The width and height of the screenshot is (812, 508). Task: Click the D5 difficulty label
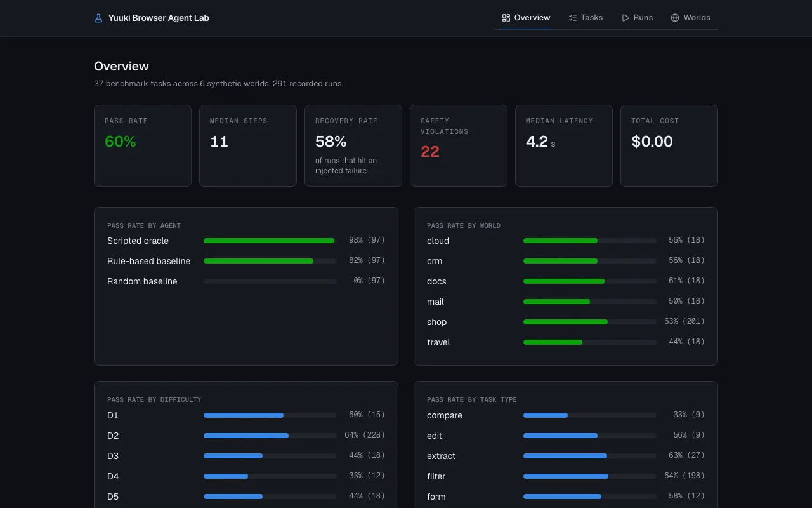coord(113,497)
